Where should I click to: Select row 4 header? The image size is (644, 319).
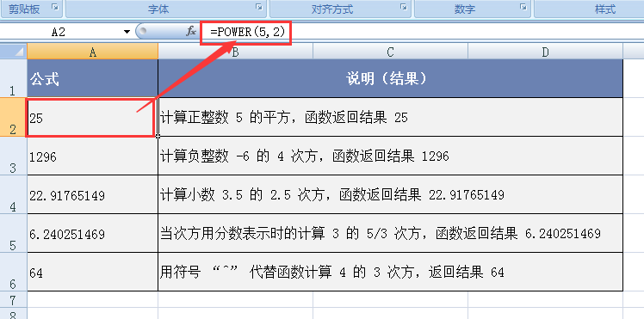pos(13,194)
